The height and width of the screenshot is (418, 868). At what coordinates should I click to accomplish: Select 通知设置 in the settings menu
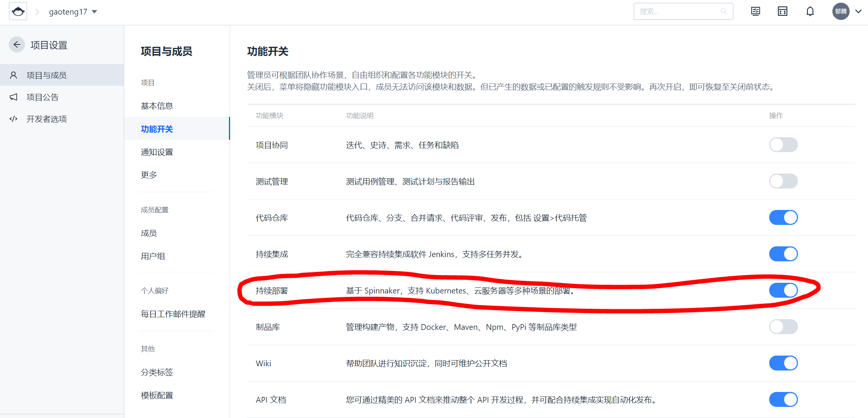pos(157,152)
